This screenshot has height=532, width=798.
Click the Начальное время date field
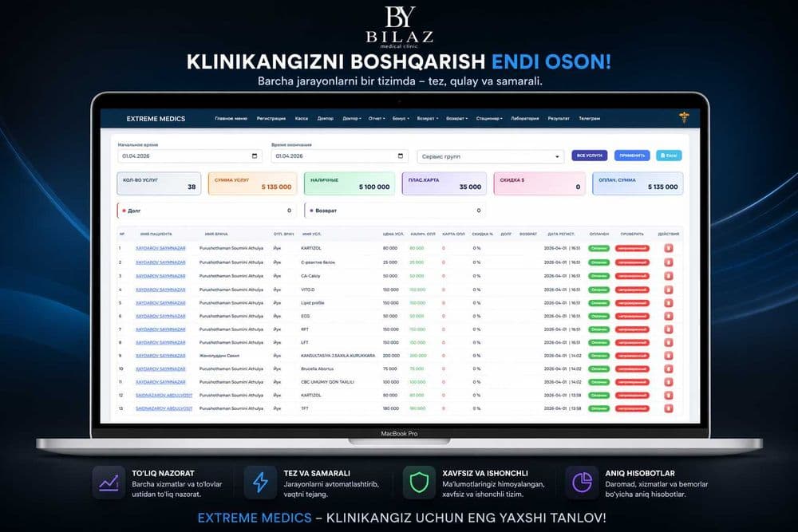[190, 156]
